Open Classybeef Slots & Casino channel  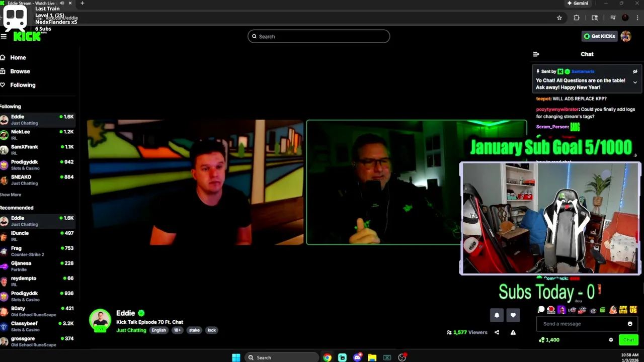38,326
